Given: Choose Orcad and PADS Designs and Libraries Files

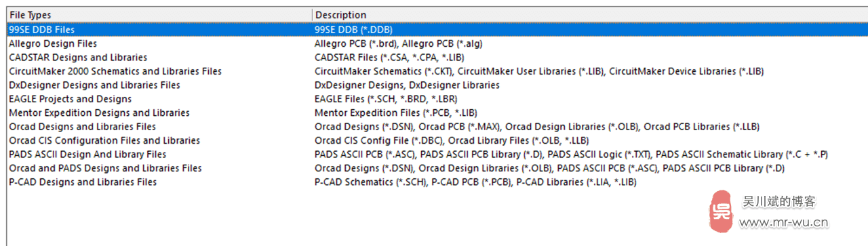Looking at the screenshot, I should 105,168.
